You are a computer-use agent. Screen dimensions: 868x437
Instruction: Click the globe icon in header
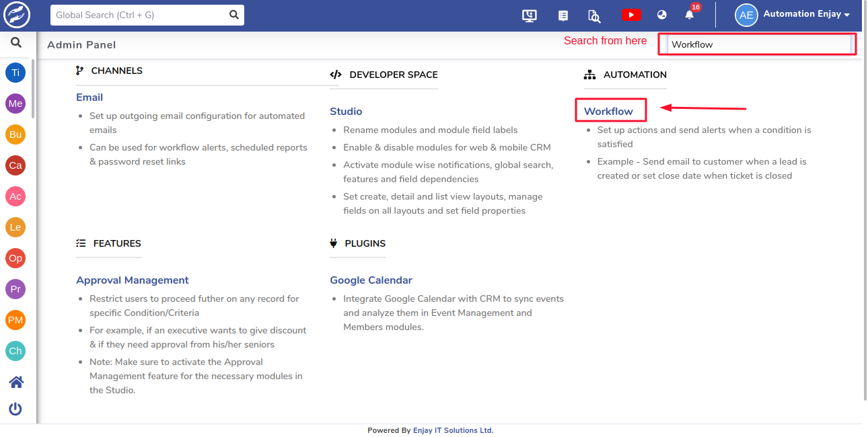tap(662, 15)
